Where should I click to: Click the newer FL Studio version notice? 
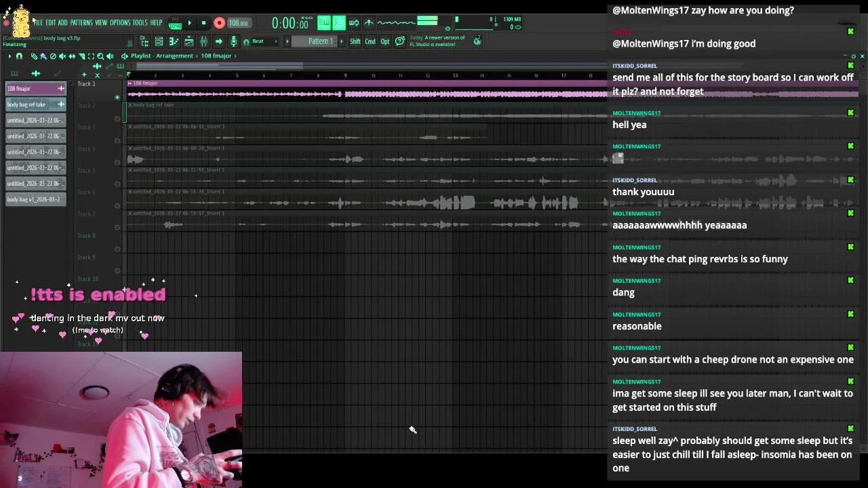click(437, 41)
